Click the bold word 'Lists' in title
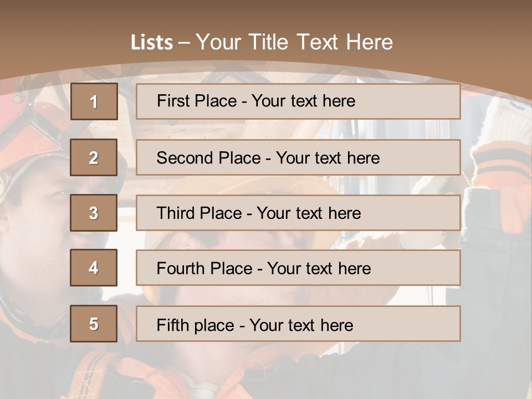 click(x=152, y=43)
